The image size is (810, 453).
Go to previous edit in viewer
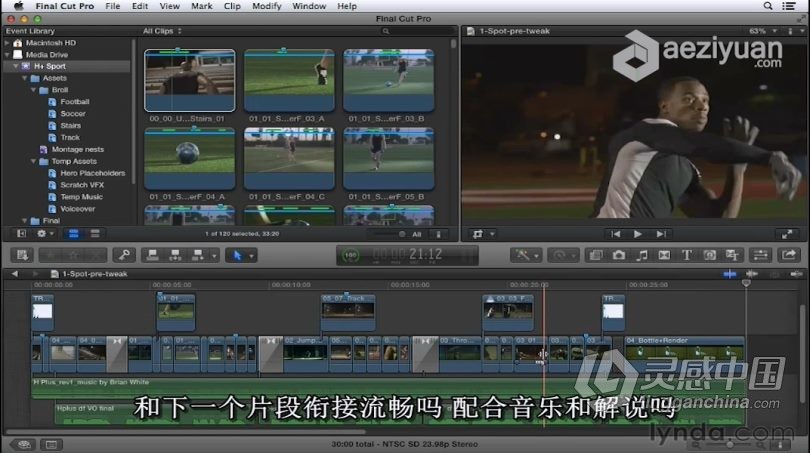click(615, 234)
